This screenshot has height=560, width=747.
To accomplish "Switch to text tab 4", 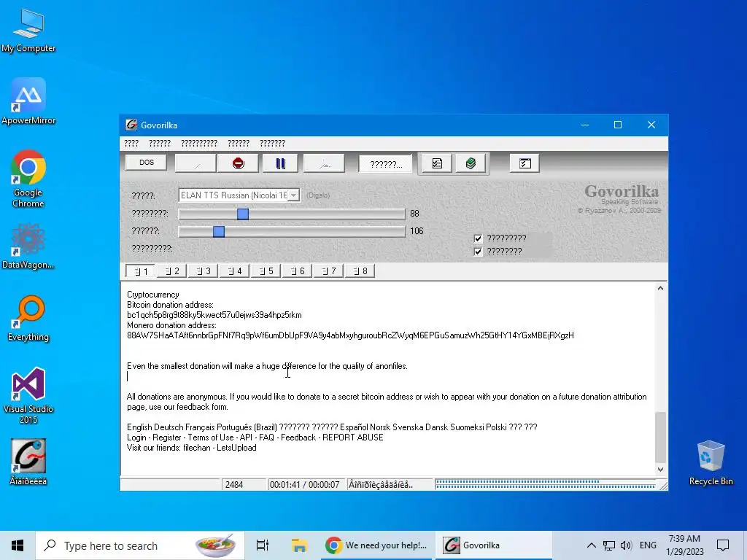I will pos(234,271).
